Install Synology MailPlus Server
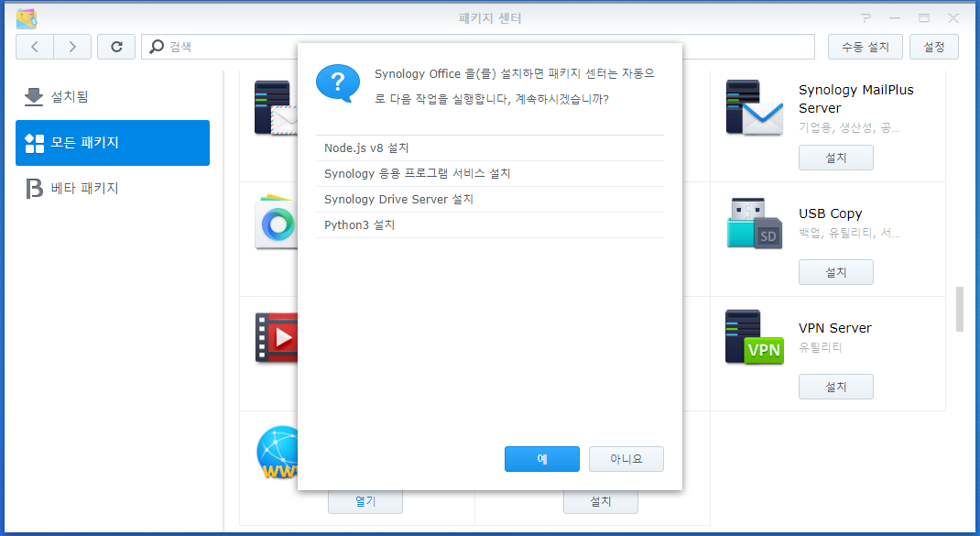The width and height of the screenshot is (980, 536). coord(835,158)
